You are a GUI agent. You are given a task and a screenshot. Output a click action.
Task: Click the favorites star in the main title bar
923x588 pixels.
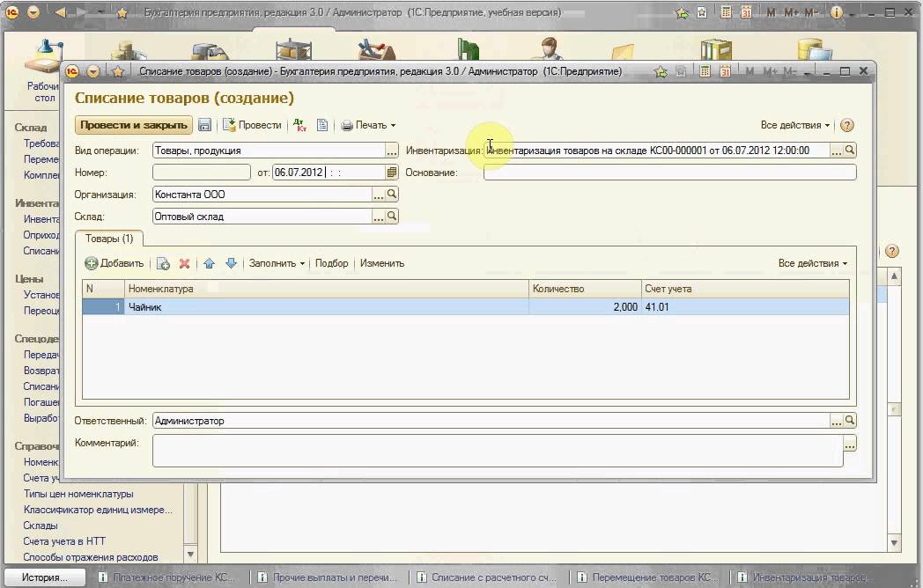122,12
